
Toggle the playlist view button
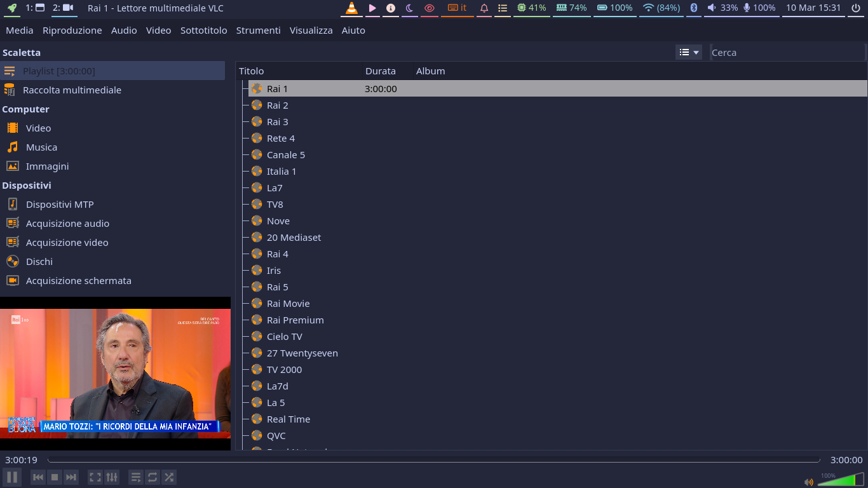(x=136, y=477)
